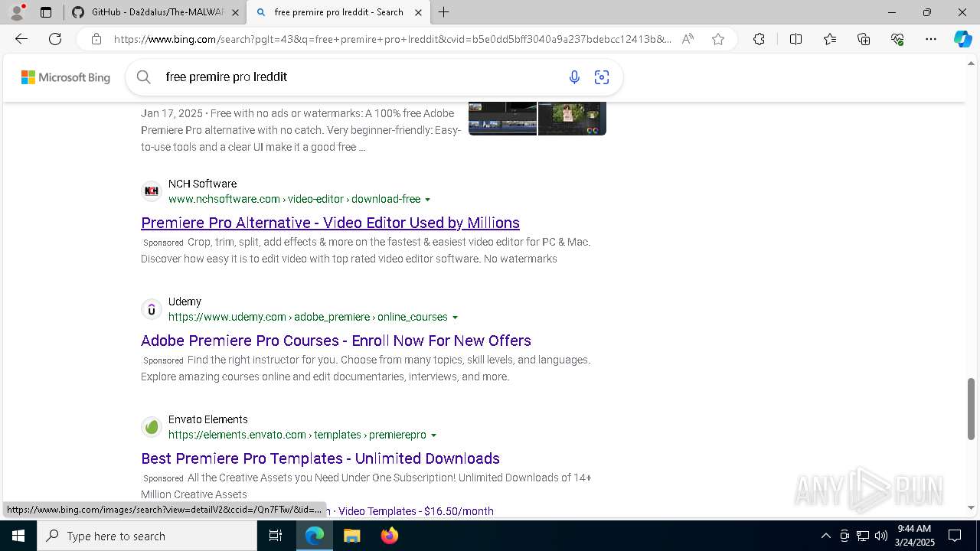Expand the nchsoftware.com URL dropdown arrow
The width and height of the screenshot is (980, 551).
click(428, 200)
